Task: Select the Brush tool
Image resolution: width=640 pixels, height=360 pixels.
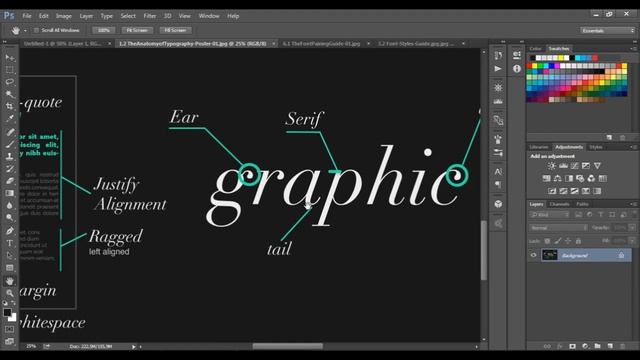Action: (9, 144)
